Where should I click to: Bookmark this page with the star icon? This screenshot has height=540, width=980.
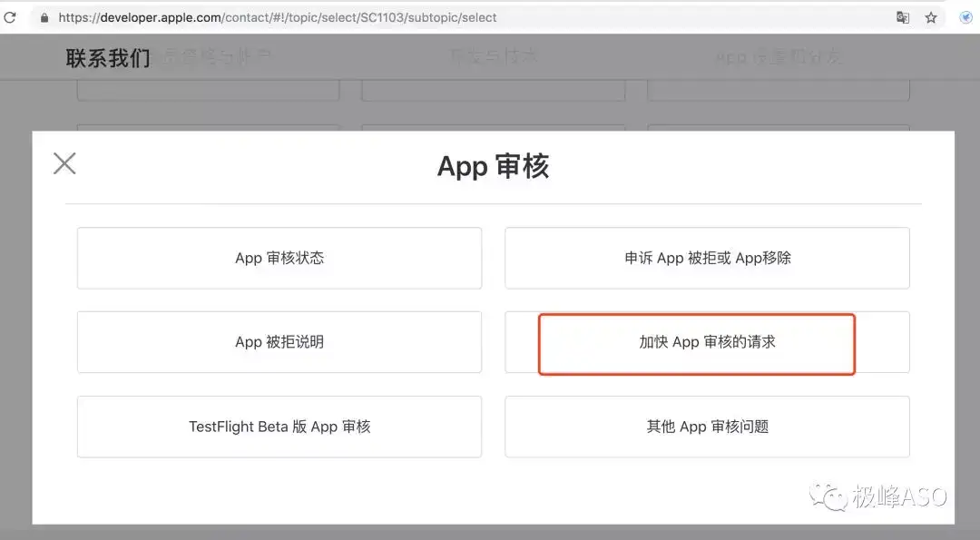[931, 17]
